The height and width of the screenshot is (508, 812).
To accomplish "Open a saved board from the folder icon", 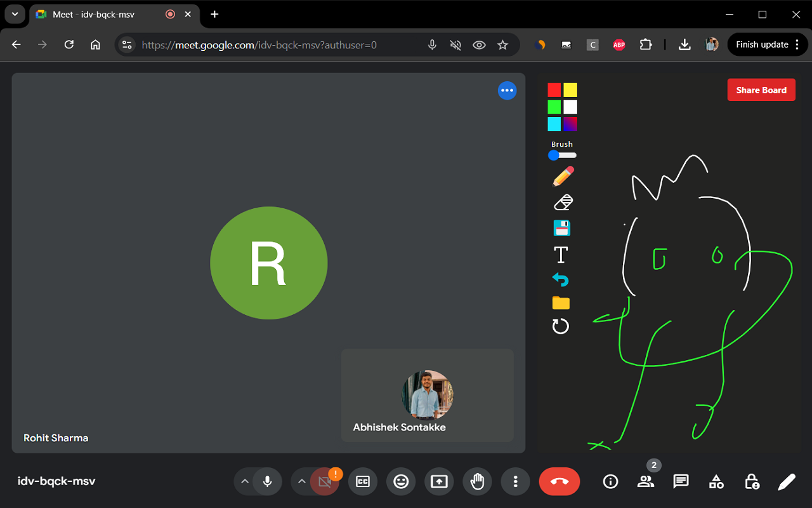I will 561,303.
